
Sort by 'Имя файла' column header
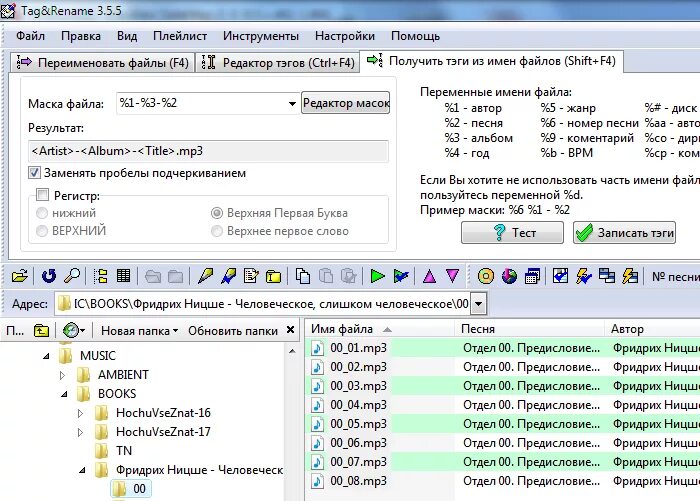[x=379, y=329]
